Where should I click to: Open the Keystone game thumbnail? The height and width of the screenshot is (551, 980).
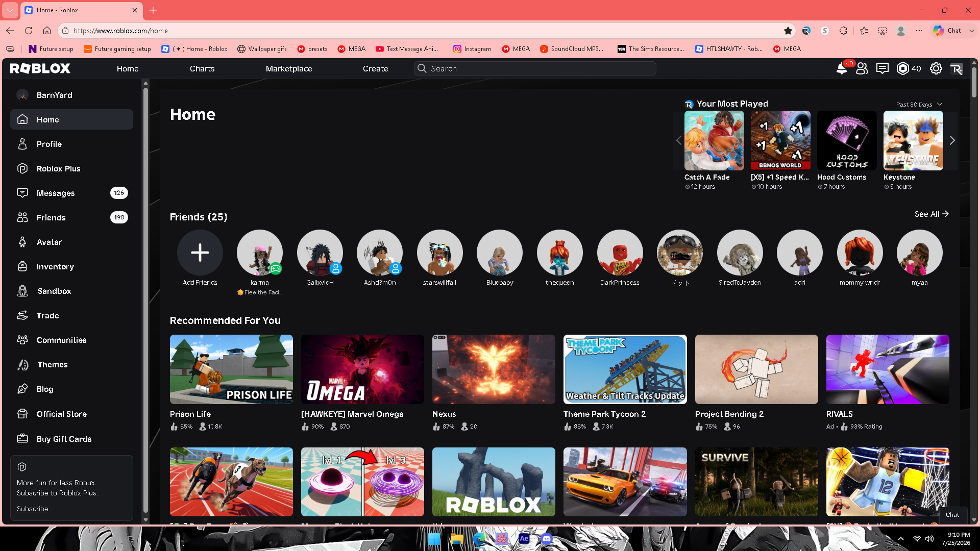913,141
